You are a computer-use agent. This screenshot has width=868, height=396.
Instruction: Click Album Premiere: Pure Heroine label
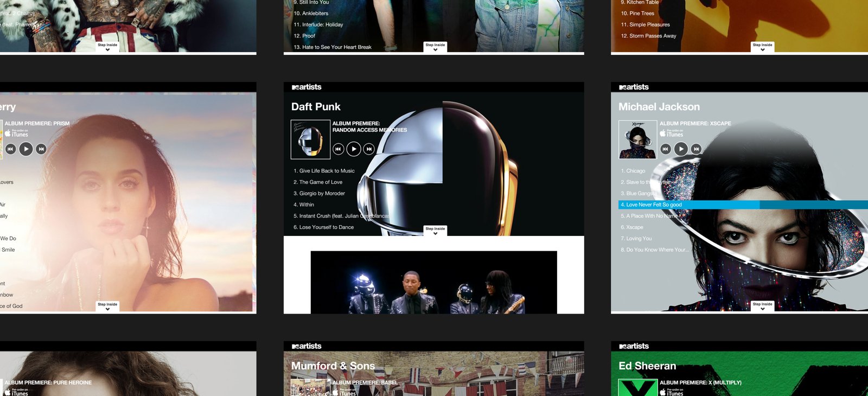pos(48,382)
